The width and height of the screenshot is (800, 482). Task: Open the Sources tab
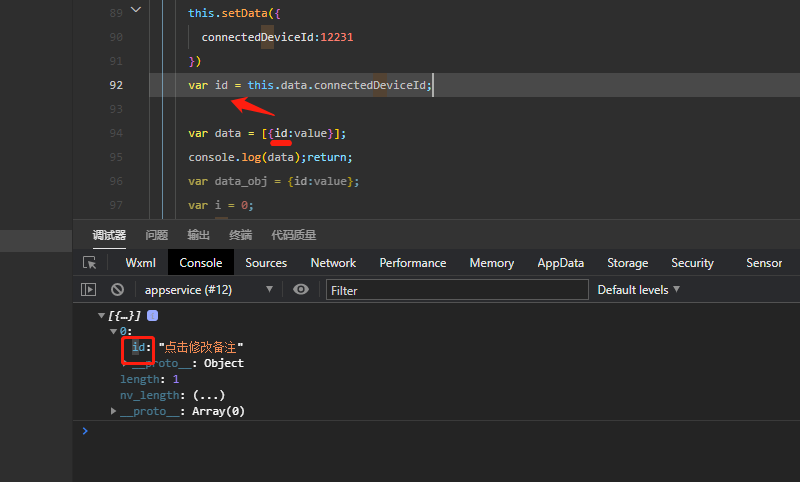click(x=266, y=263)
